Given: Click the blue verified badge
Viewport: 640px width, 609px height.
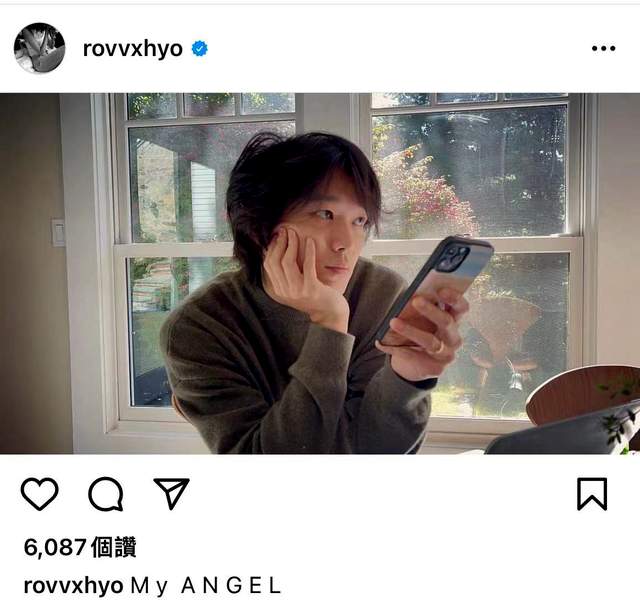Looking at the screenshot, I should pos(200,49).
